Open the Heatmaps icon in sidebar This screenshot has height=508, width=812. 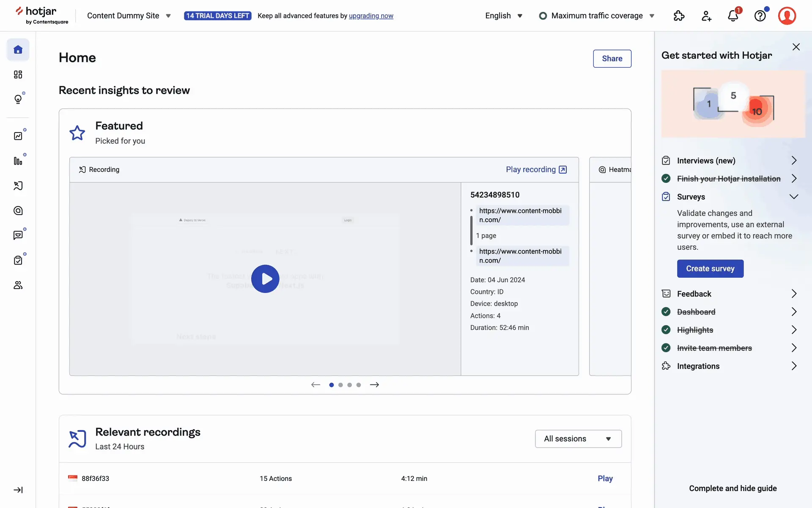(x=18, y=210)
